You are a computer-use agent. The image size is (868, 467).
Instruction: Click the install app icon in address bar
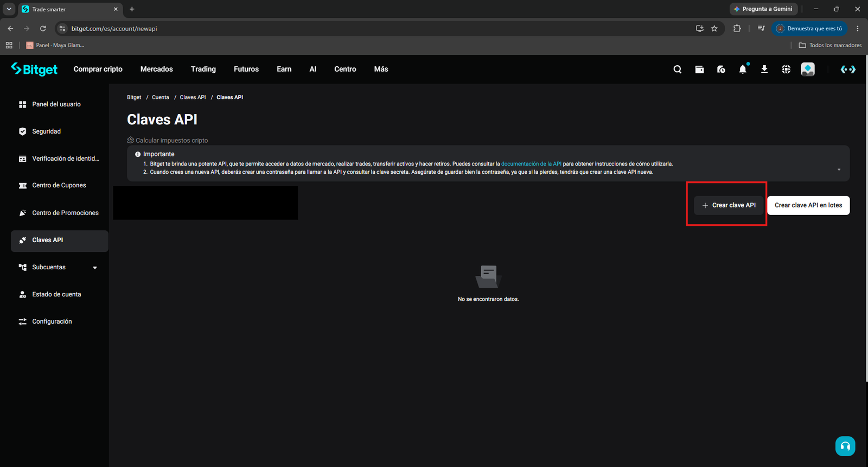700,29
